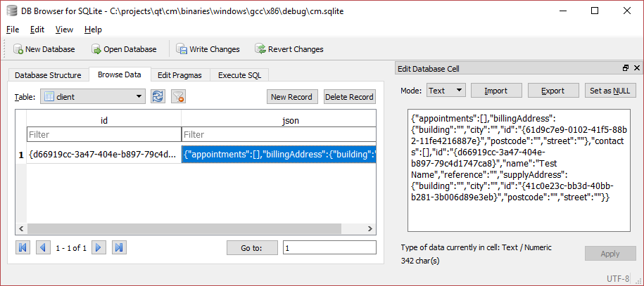This screenshot has width=644, height=286.
Task: Click the id column filter field
Action: click(x=103, y=134)
